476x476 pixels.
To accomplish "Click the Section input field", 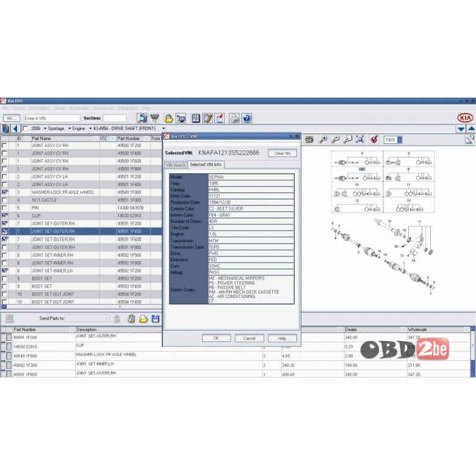I will click(115, 118).
